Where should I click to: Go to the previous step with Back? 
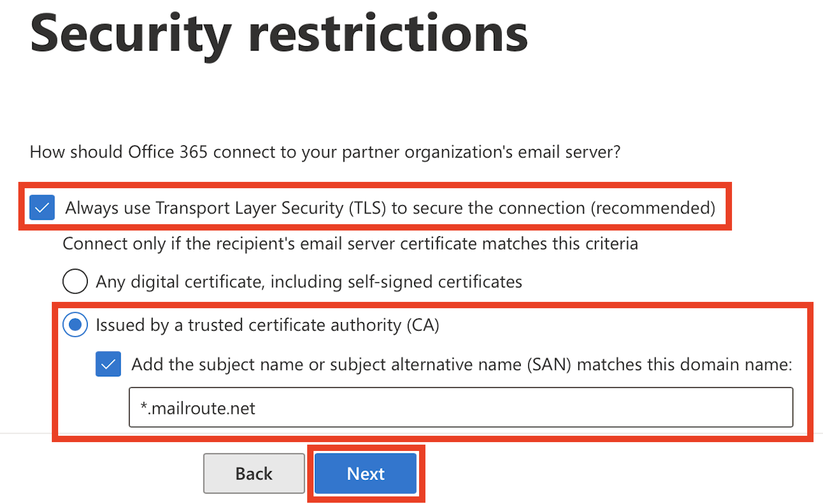(x=253, y=473)
